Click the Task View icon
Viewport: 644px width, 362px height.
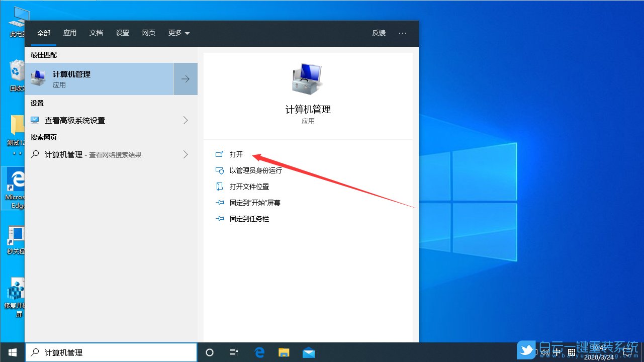click(x=233, y=352)
